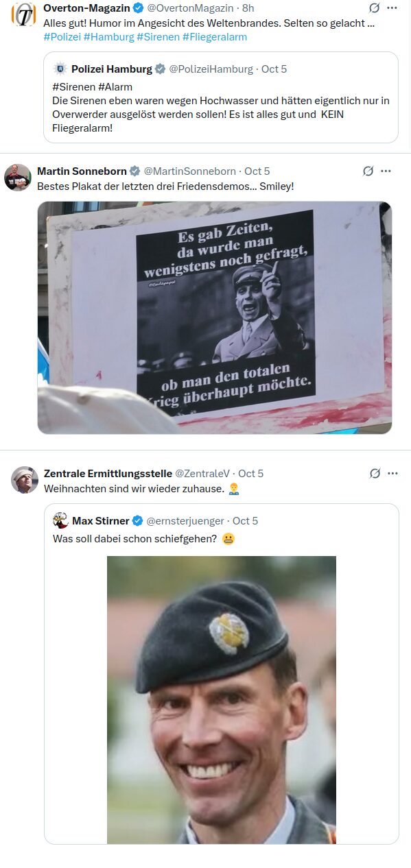Viewport: 411px width, 868px height.
Task: Follow the #Polizei hashtag link
Action: (62, 36)
